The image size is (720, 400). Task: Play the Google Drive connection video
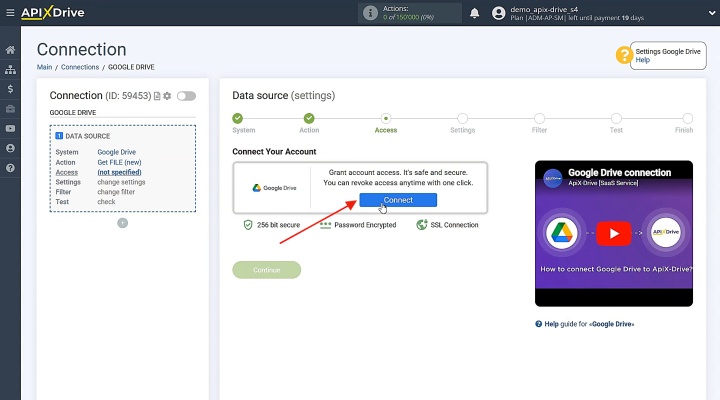[613, 233]
